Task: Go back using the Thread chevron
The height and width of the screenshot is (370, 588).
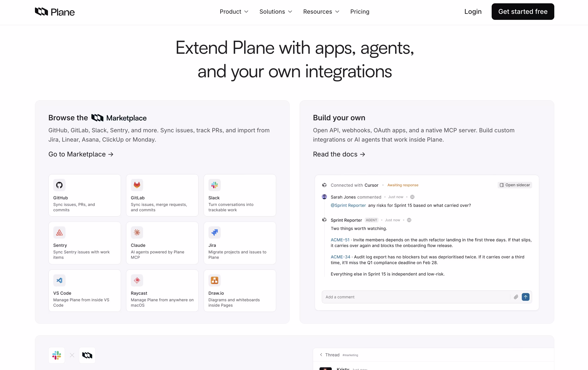Action: (321, 355)
